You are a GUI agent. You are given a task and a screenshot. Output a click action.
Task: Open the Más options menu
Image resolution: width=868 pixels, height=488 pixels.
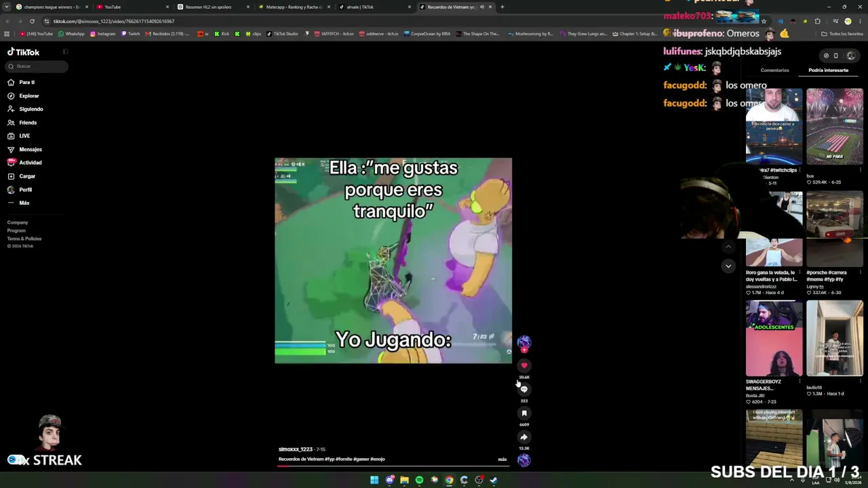(x=24, y=203)
